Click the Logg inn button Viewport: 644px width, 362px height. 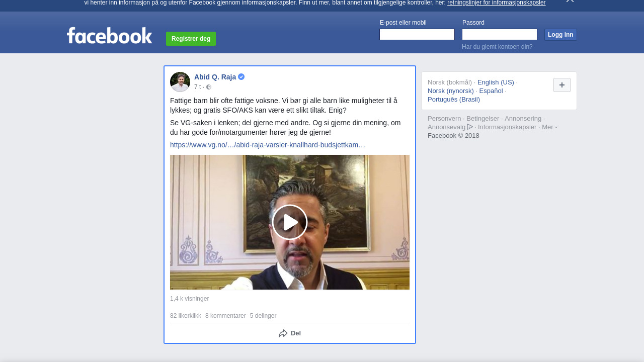[x=560, y=35]
